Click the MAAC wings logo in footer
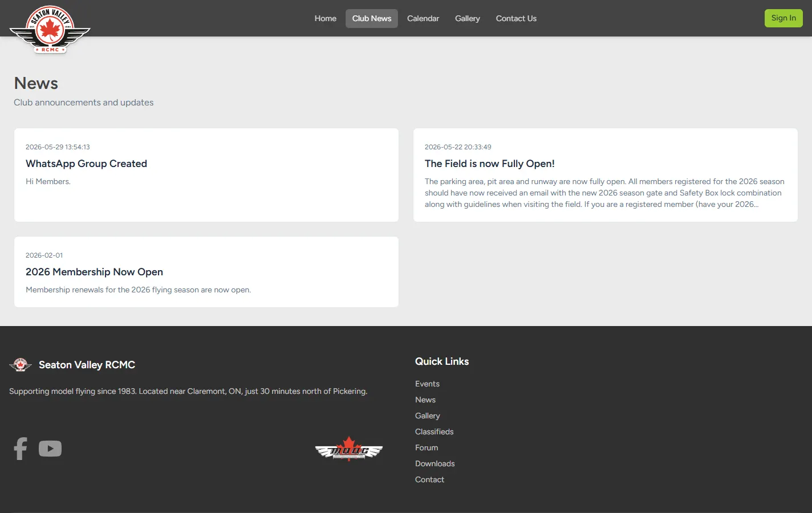Image resolution: width=812 pixels, height=513 pixels. click(349, 449)
